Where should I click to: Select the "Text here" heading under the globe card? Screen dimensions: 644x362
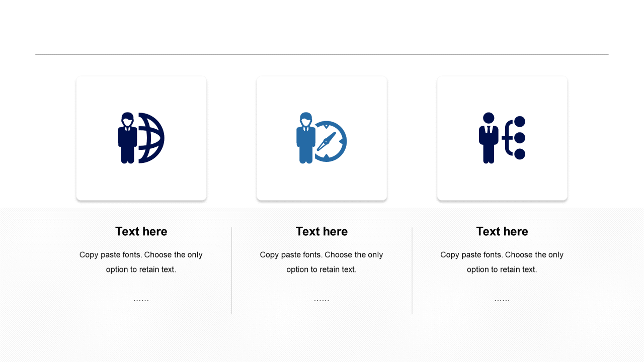(141, 231)
